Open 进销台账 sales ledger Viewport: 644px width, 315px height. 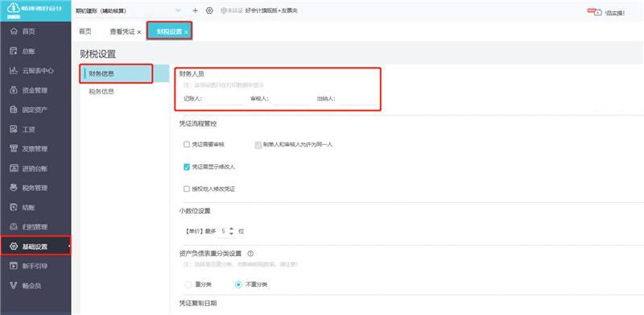click(x=35, y=168)
